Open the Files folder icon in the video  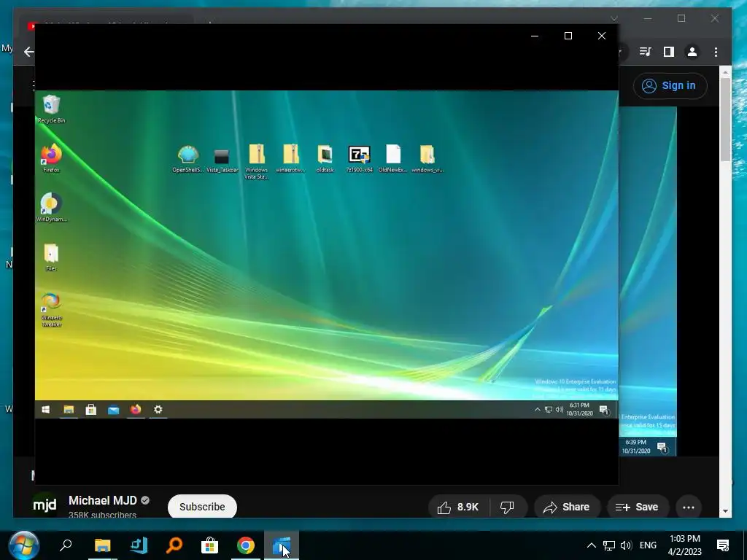click(x=51, y=257)
